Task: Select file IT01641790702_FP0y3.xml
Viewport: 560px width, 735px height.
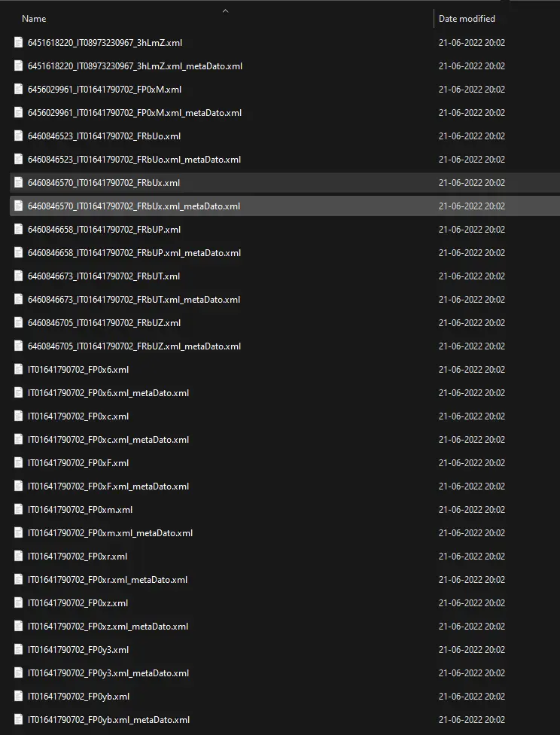Action: 78,650
